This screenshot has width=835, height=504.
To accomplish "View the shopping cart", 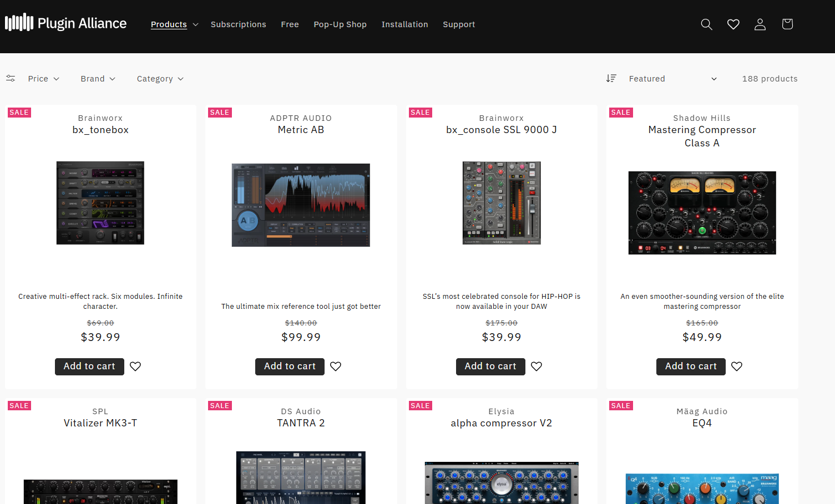I will click(x=787, y=24).
